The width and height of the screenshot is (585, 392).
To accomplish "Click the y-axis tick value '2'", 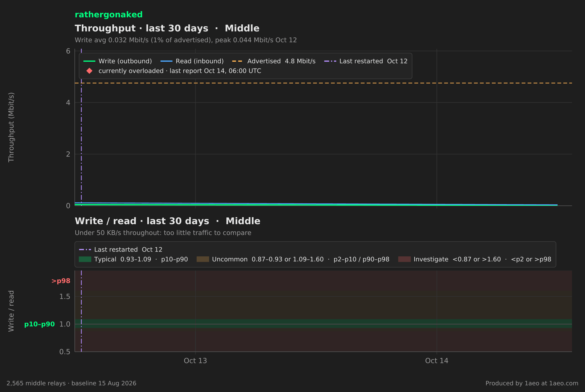I will pyautogui.click(x=68, y=154).
